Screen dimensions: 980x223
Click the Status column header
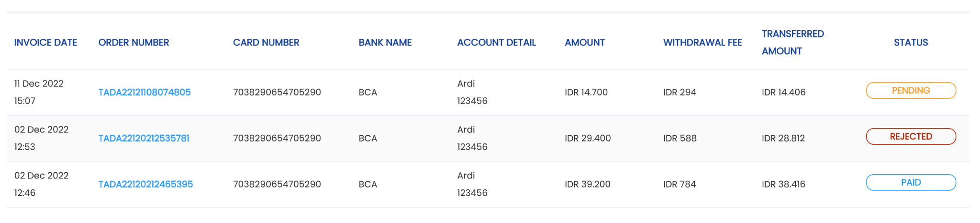pyautogui.click(x=911, y=43)
